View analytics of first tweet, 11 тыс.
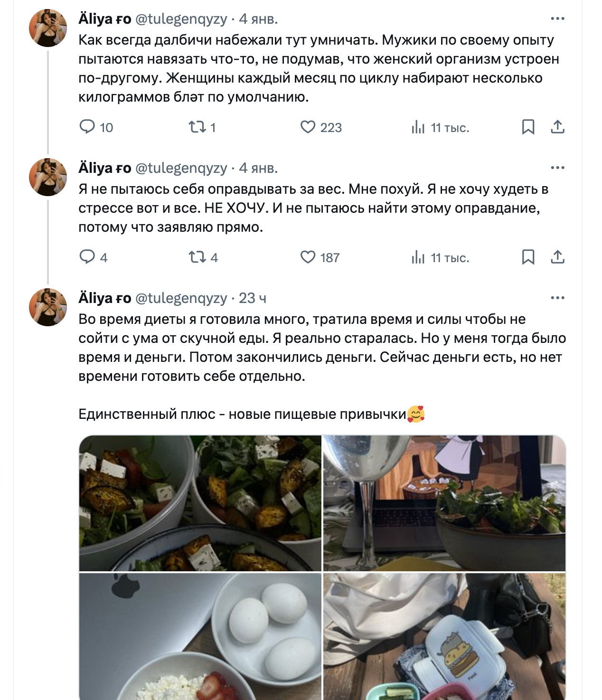 pos(418,127)
